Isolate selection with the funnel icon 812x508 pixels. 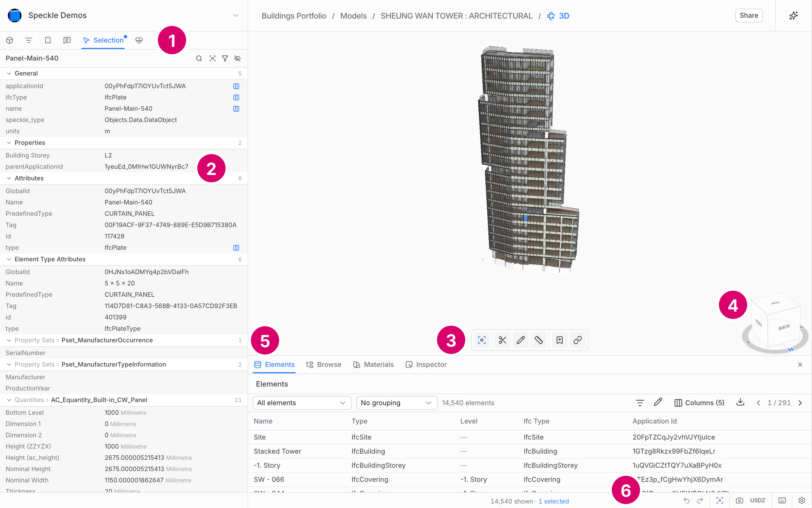click(225, 58)
